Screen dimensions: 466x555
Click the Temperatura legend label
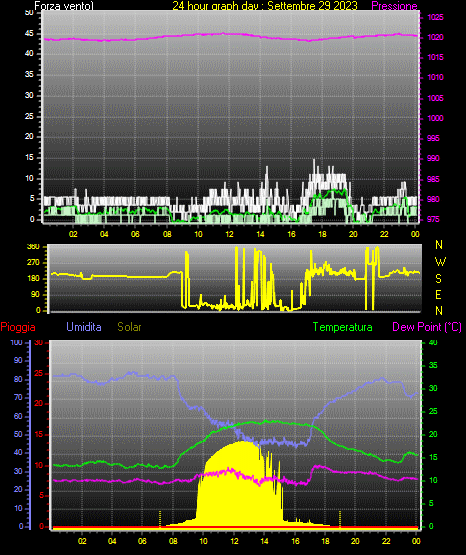pyautogui.click(x=343, y=327)
